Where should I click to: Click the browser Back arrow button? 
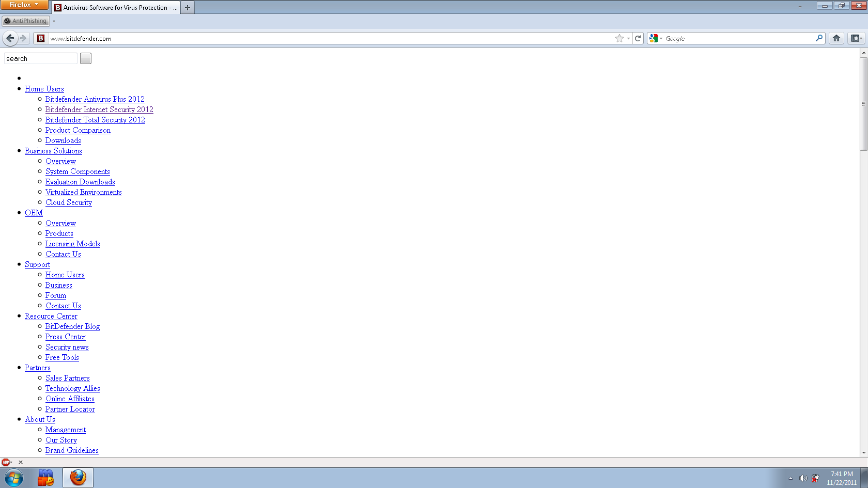(x=10, y=38)
